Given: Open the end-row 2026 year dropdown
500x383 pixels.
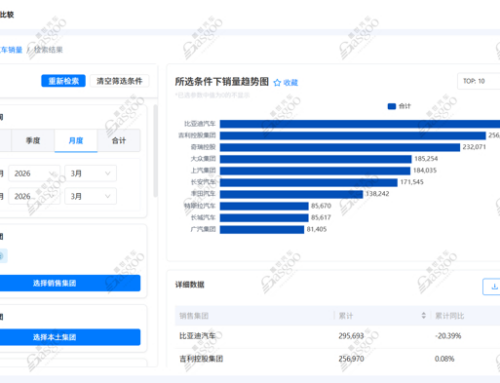Looking at the screenshot, I should (x=34, y=196).
